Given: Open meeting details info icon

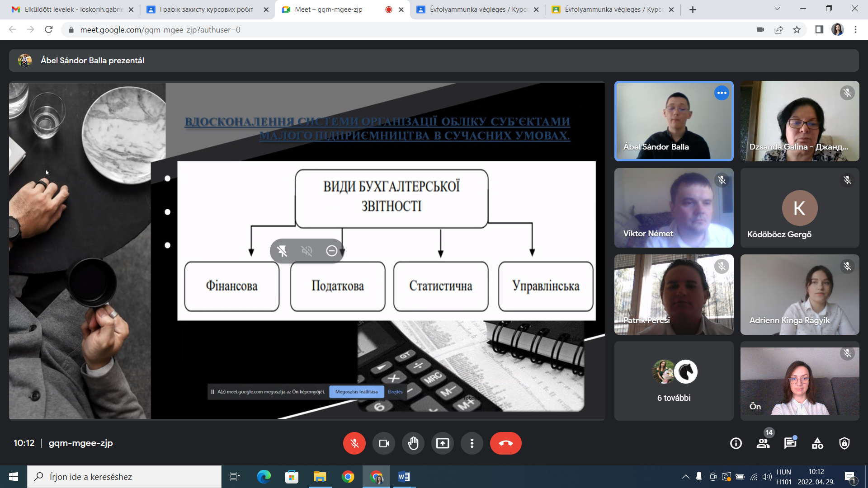Looking at the screenshot, I should pyautogui.click(x=736, y=443).
